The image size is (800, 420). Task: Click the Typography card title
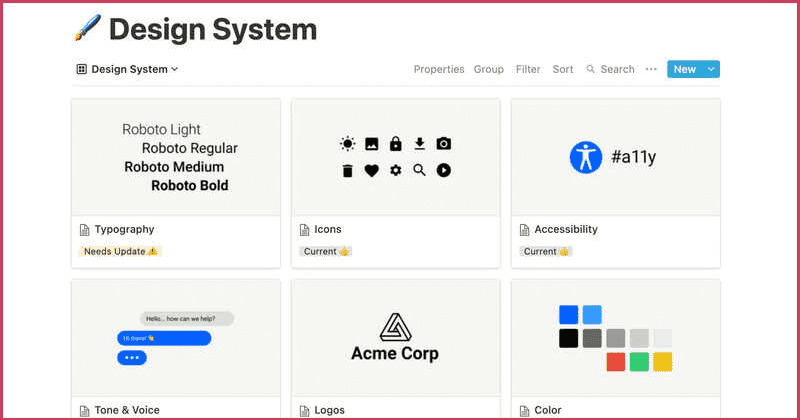124,229
